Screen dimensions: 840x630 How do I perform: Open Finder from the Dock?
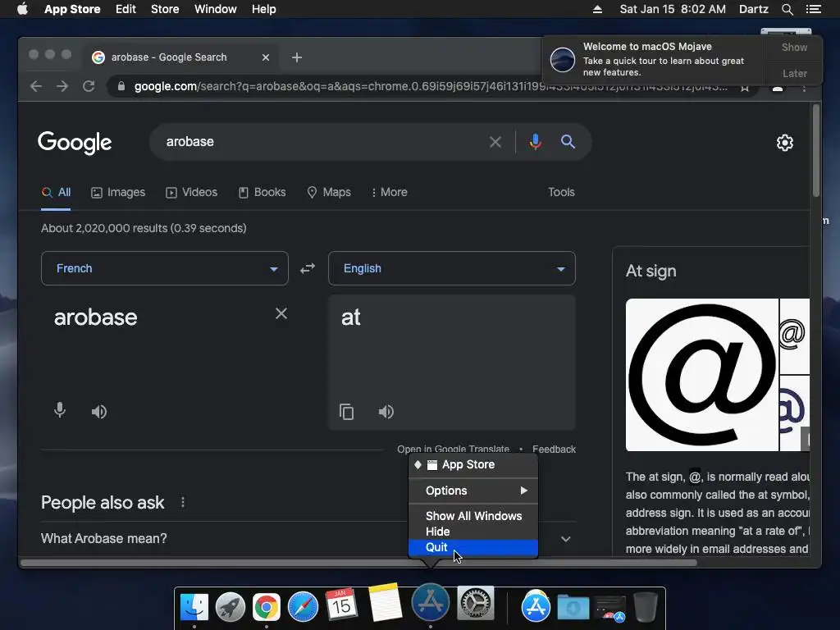click(x=194, y=607)
